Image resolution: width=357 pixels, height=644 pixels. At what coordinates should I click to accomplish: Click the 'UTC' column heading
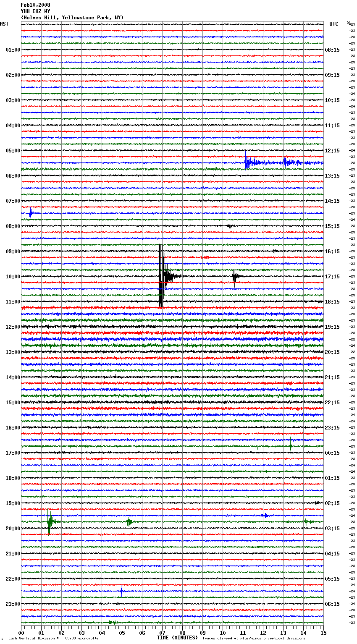[334, 24]
